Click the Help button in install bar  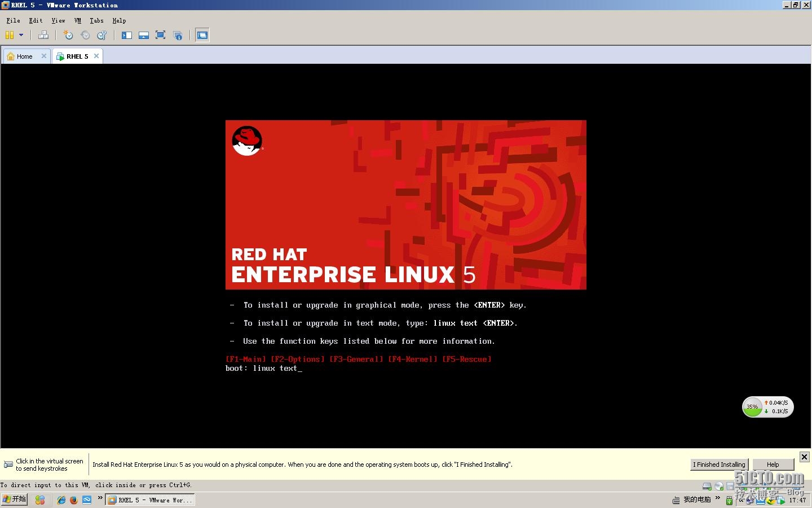coord(773,465)
